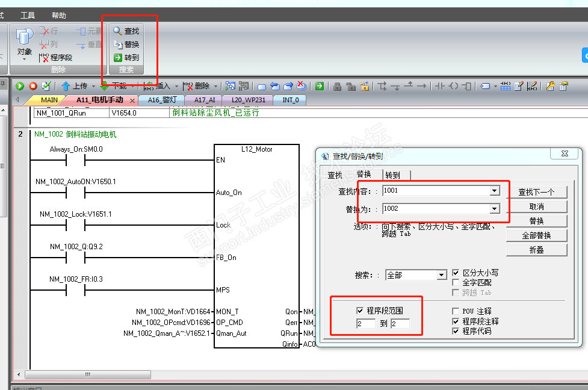Image resolution: width=588 pixels, height=390 pixels.
Task: Click the Delete (删除) icon in the editor toolbar
Action: pos(188,86)
